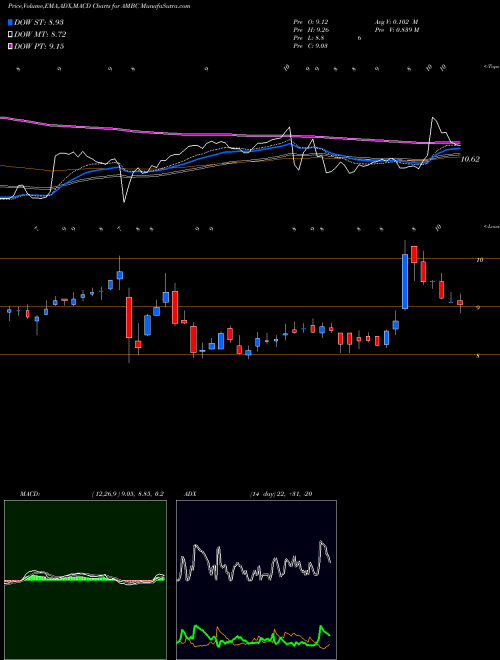Click the ADX panel title label
Screen dimensions: 500x660
tap(190, 494)
